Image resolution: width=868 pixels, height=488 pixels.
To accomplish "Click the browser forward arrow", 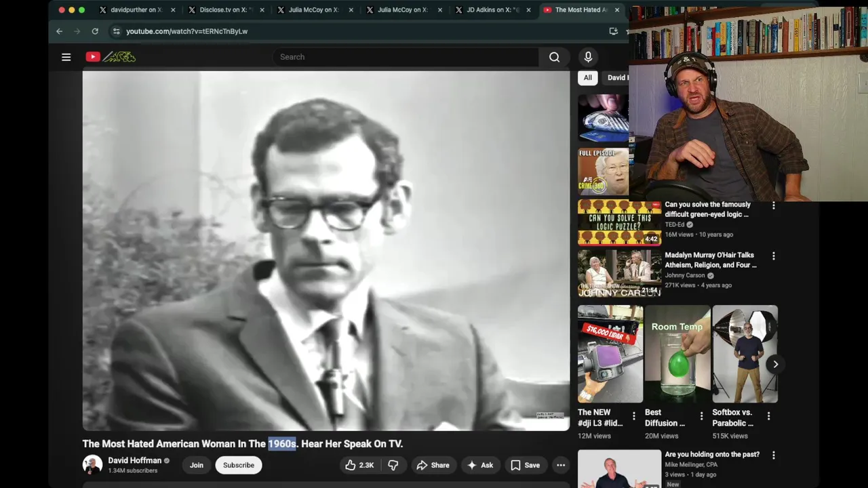I will click(77, 31).
